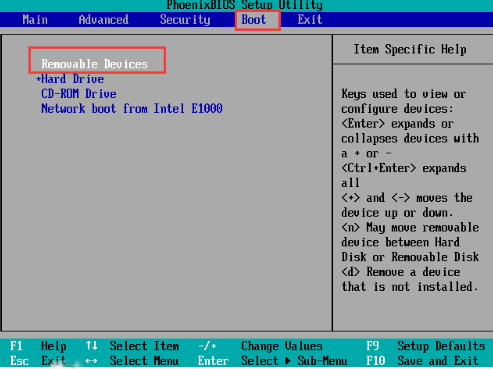Click the Item Specific Help header
Screen dimensions: 493x369
pyautogui.click(x=410, y=49)
